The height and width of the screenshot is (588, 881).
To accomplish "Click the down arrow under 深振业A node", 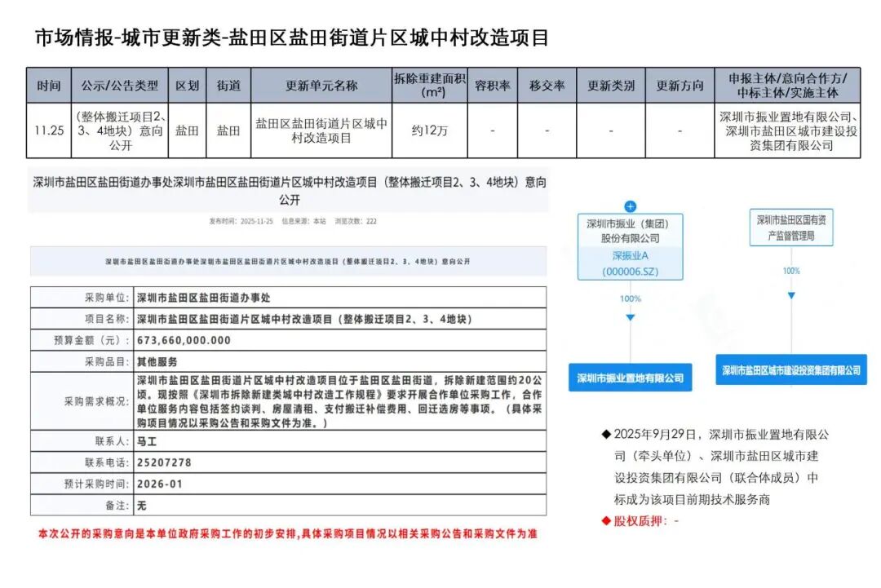I will click(x=630, y=317).
